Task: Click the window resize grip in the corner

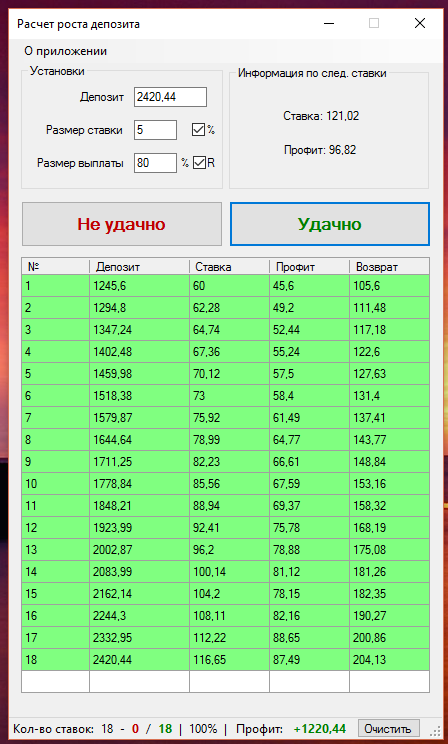Action: point(438,731)
